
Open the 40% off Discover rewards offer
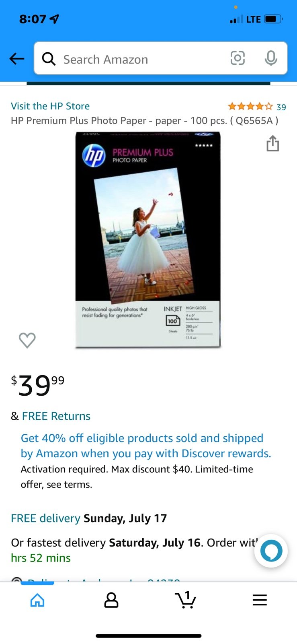click(x=146, y=446)
